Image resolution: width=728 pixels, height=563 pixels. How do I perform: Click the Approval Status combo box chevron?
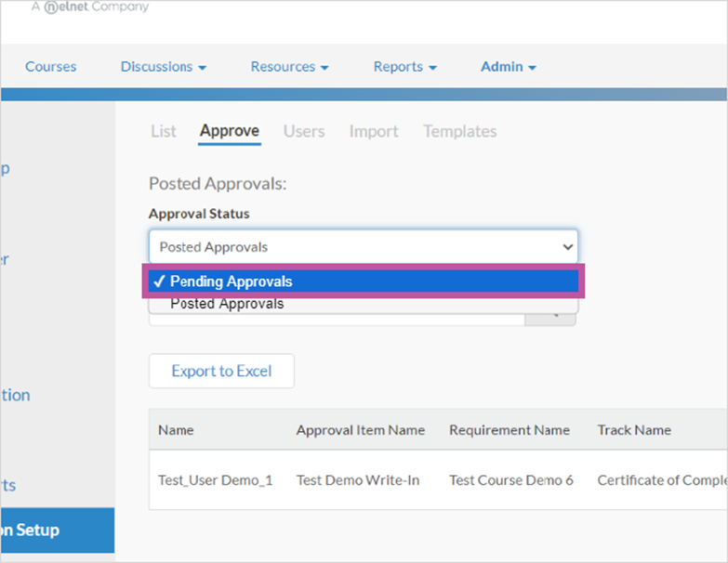tap(567, 247)
